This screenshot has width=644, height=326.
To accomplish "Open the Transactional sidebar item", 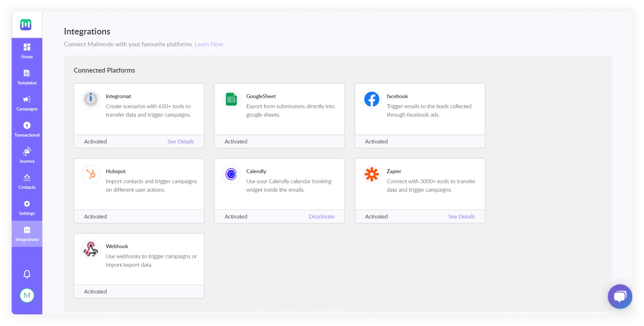I will tap(27, 130).
